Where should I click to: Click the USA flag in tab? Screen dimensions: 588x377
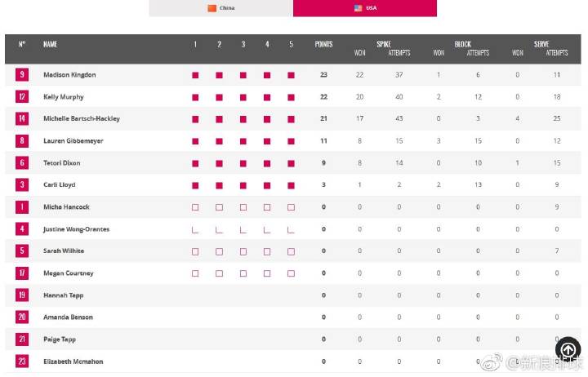(358, 8)
